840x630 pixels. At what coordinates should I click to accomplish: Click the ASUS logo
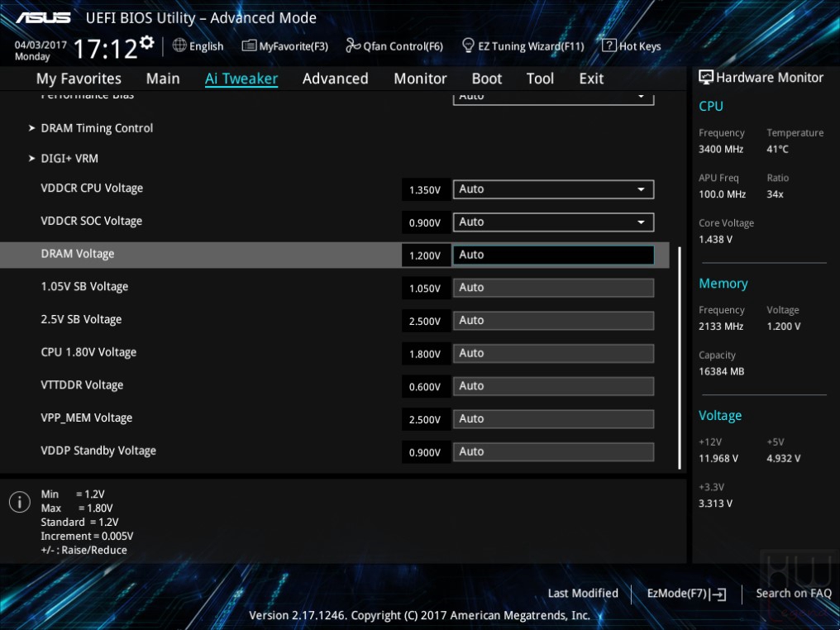click(x=43, y=17)
